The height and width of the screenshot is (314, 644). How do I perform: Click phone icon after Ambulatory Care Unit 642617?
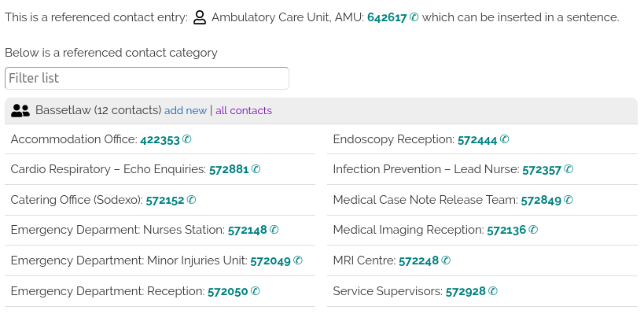414,17
